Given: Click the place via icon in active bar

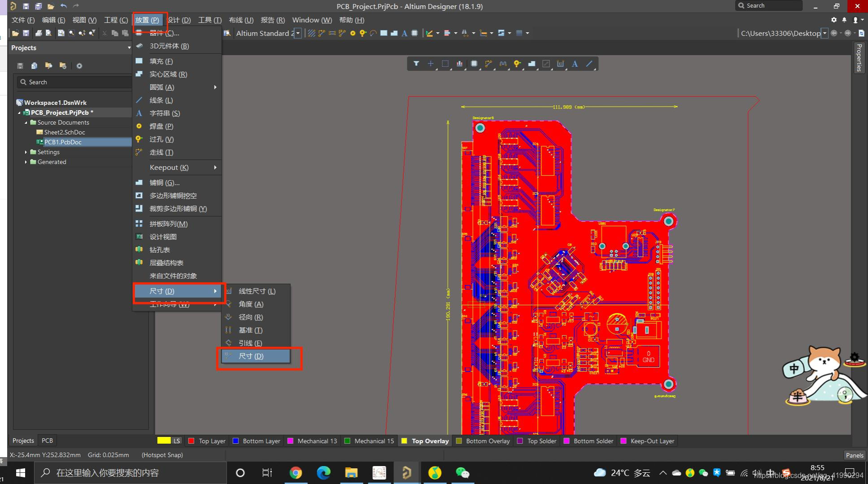Looking at the screenshot, I should [517, 64].
